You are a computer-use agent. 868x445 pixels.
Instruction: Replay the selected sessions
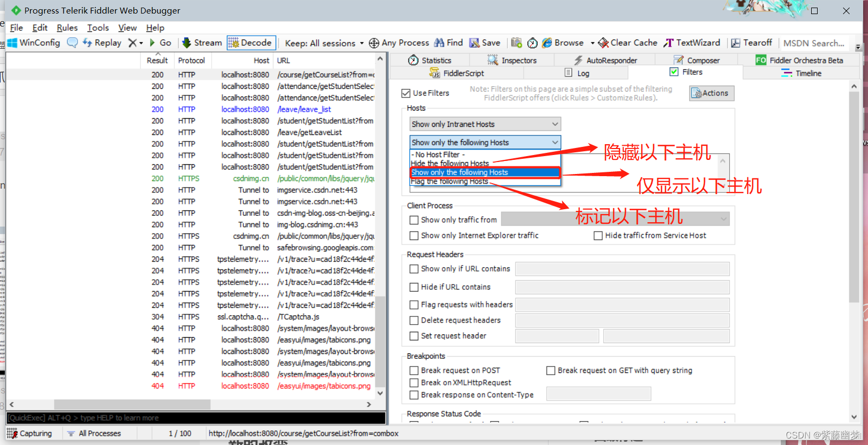pyautogui.click(x=102, y=43)
